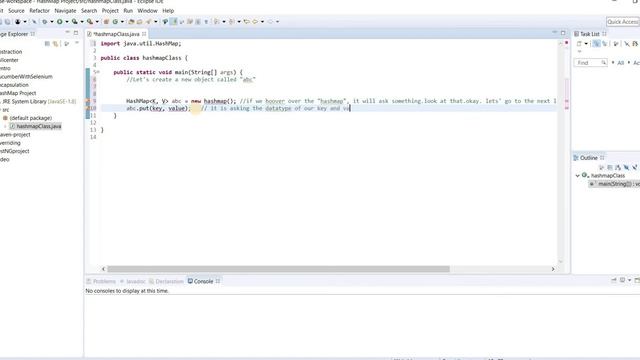640x360 pixels.
Task: Open the Back navigation history dropdown
Action: click(x=262, y=22)
